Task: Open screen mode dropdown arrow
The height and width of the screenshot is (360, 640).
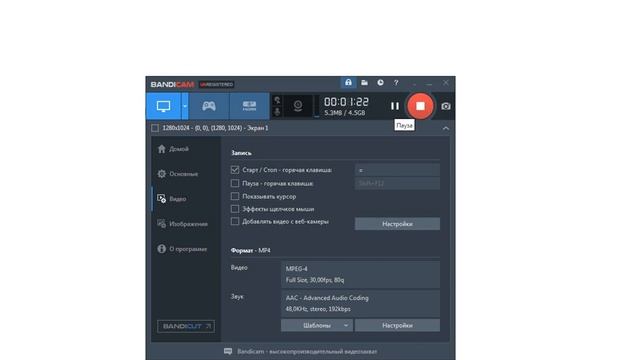Action: [x=185, y=106]
